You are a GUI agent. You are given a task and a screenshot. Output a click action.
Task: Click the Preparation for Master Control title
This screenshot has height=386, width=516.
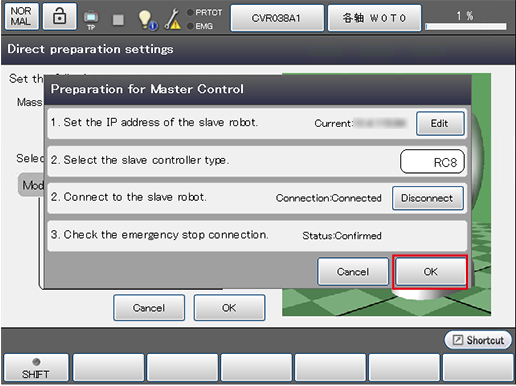pos(147,89)
